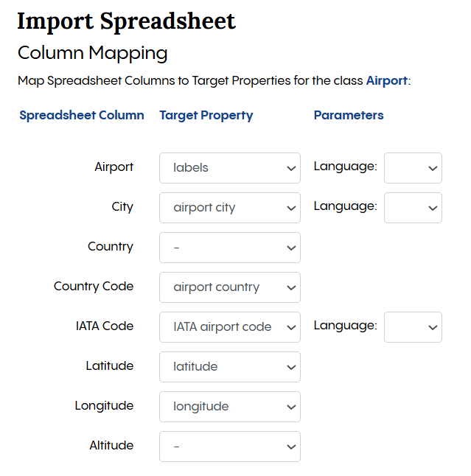Click the Column Mapping subheading
The image size is (471, 476).
[92, 53]
